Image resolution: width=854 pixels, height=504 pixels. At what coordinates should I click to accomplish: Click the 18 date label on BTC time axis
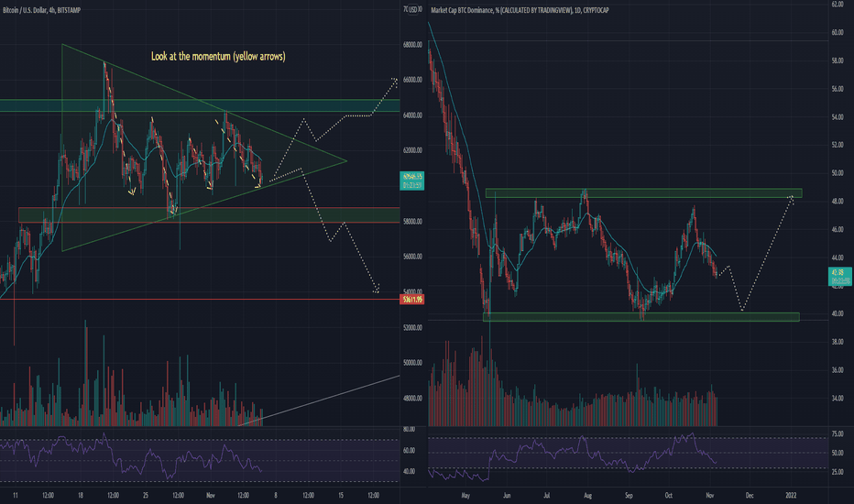pyautogui.click(x=81, y=495)
